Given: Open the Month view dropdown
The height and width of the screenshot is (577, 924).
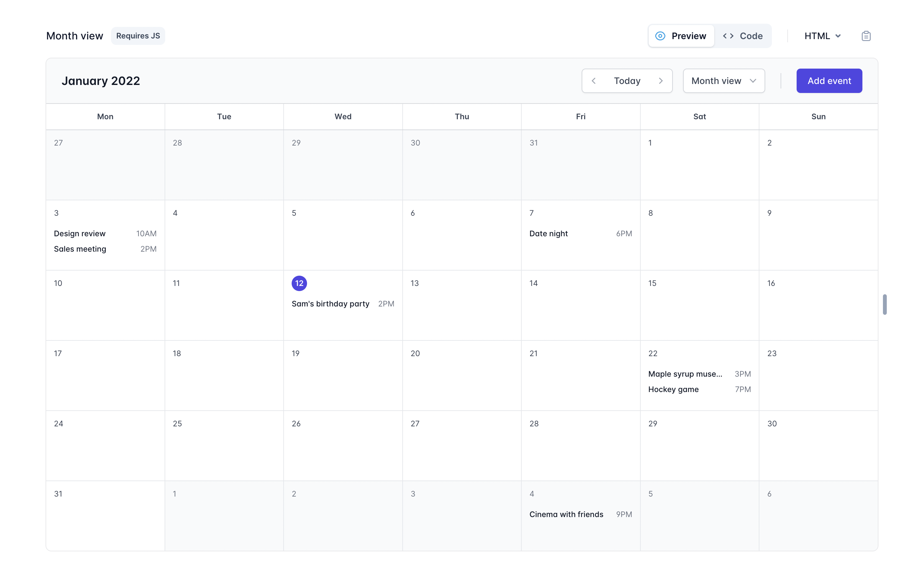Looking at the screenshot, I should [723, 80].
